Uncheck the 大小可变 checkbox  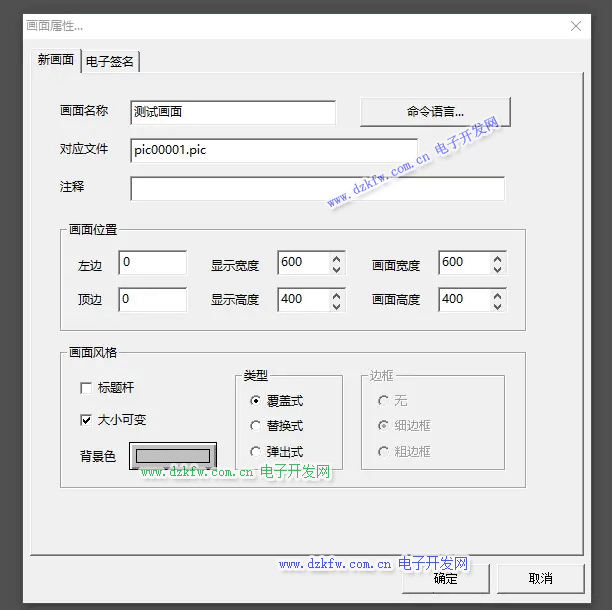coord(85,420)
